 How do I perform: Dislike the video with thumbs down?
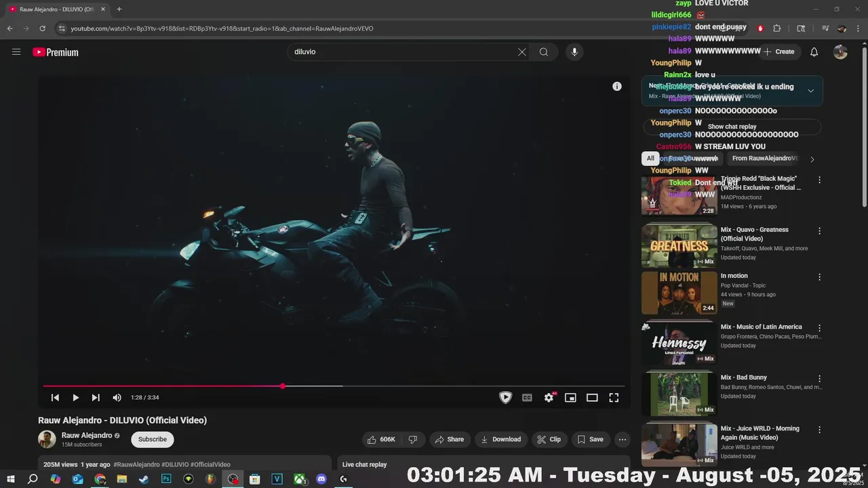coord(413,439)
